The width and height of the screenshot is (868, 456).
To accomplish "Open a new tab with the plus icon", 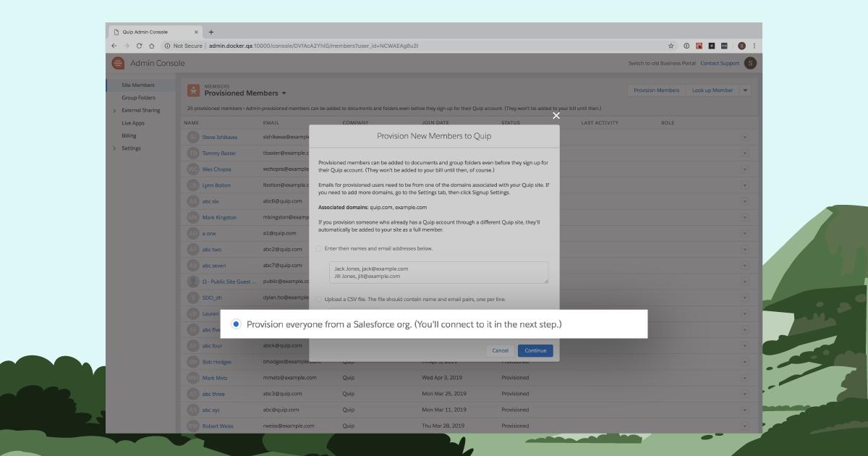I will click(211, 32).
